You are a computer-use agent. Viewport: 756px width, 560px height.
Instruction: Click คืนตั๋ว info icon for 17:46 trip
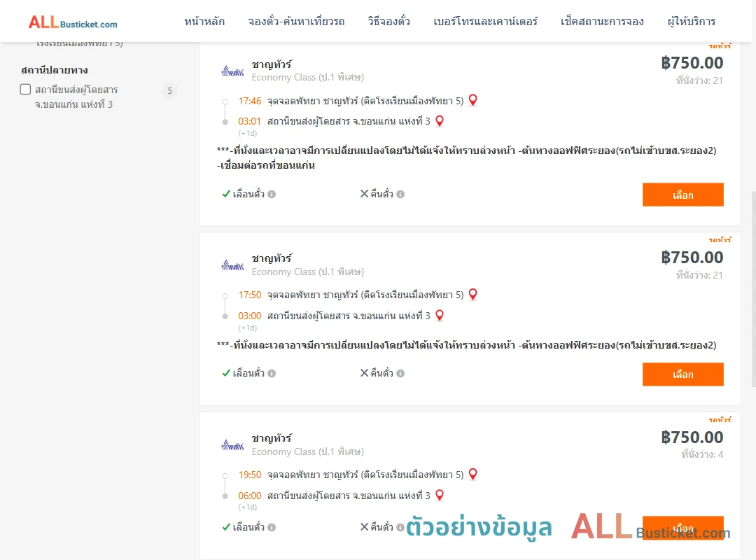pos(400,195)
